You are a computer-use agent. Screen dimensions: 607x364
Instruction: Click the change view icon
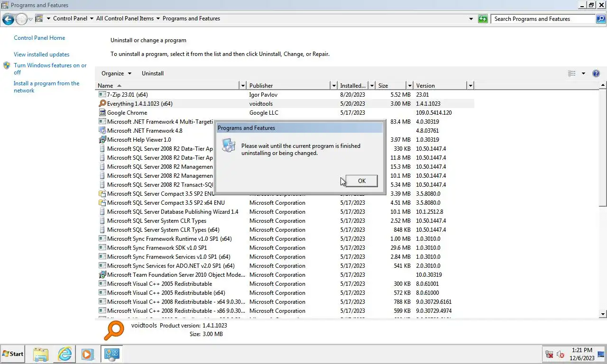tap(572, 73)
